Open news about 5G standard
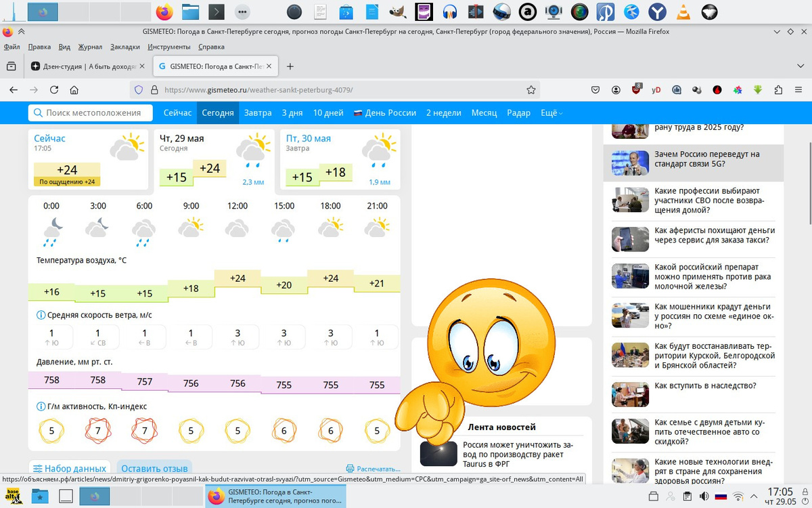The image size is (812, 508). tap(694, 162)
